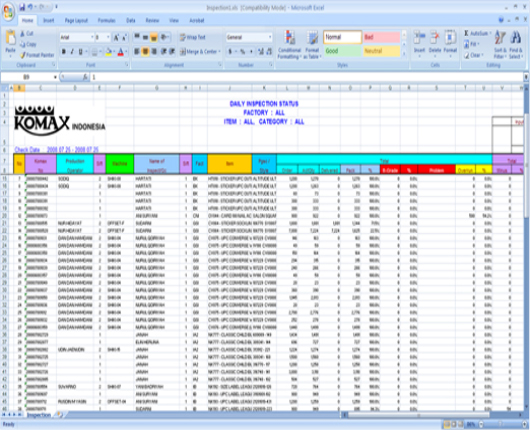Open Format as Table gallery

[312, 45]
